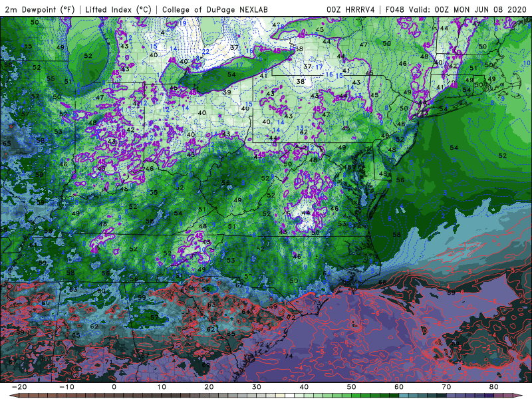Image resolution: width=532 pixels, height=399 pixels.
Task: Click the "Lifted Index (°C)" title text
Action: [118, 10]
